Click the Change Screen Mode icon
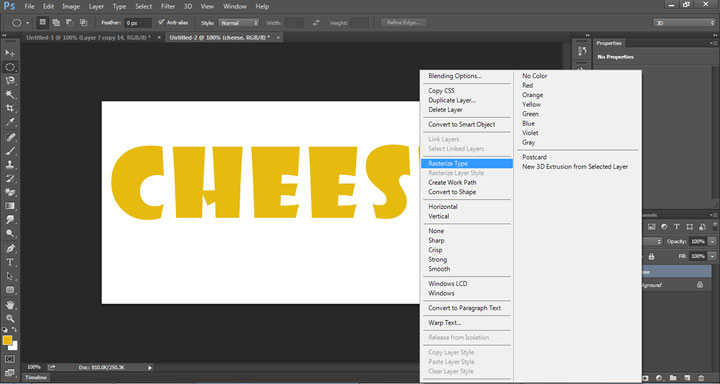 click(10, 373)
